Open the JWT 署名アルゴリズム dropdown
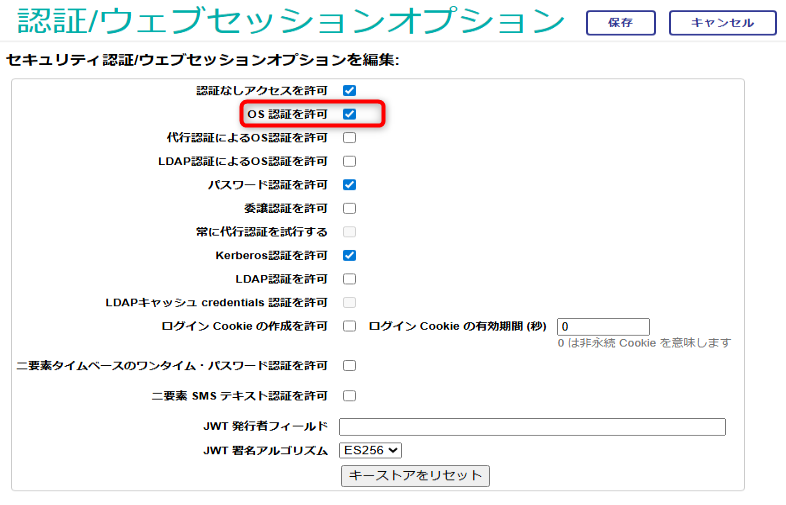Image resolution: width=786 pixels, height=505 pixels. (x=370, y=451)
